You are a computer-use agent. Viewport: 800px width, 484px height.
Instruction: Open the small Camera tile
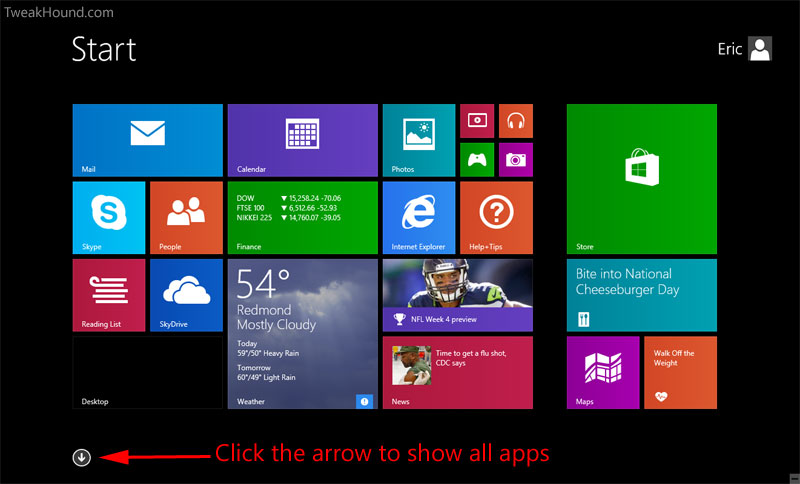coord(516,160)
